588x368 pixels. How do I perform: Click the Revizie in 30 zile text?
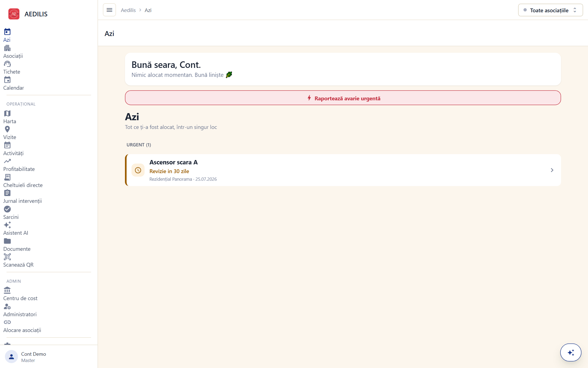coord(169,171)
